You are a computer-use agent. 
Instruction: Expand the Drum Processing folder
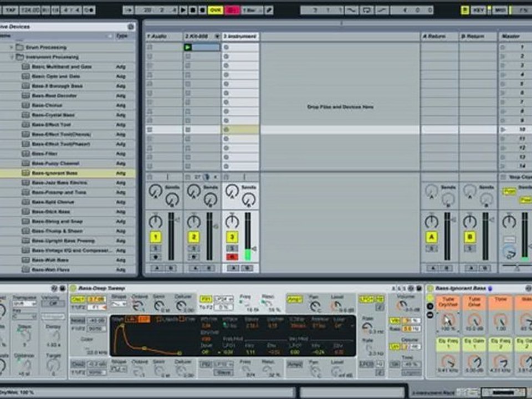tap(11, 47)
